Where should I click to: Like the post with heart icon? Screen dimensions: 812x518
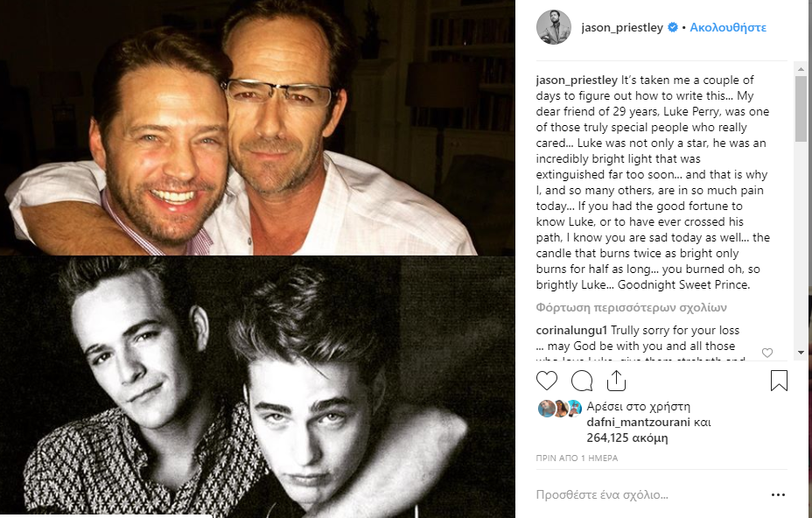point(546,381)
